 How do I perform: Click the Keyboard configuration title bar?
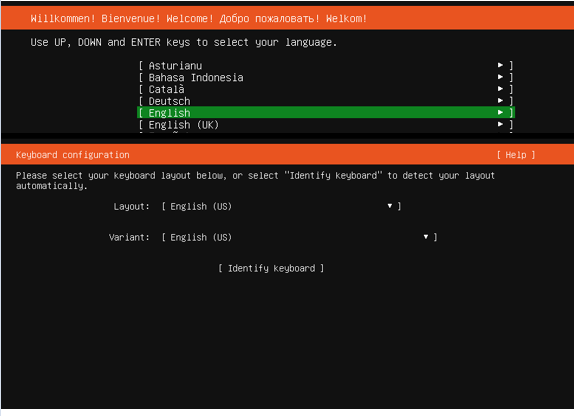tap(287, 155)
